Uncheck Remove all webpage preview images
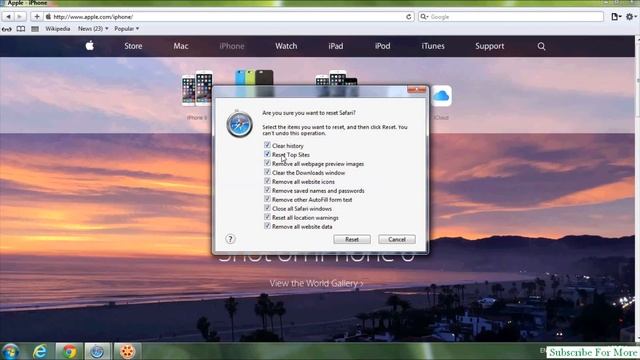This screenshot has height=360, width=640. click(x=267, y=163)
